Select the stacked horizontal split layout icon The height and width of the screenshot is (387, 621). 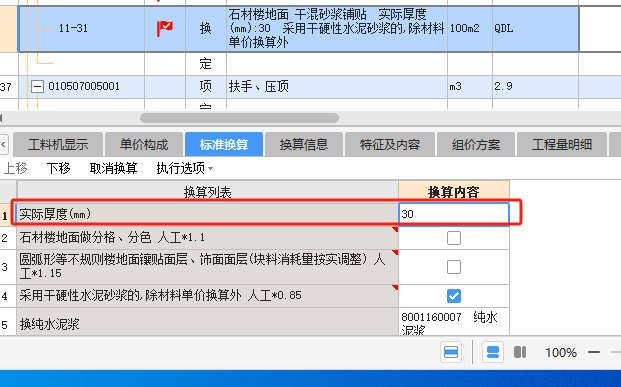point(493,352)
